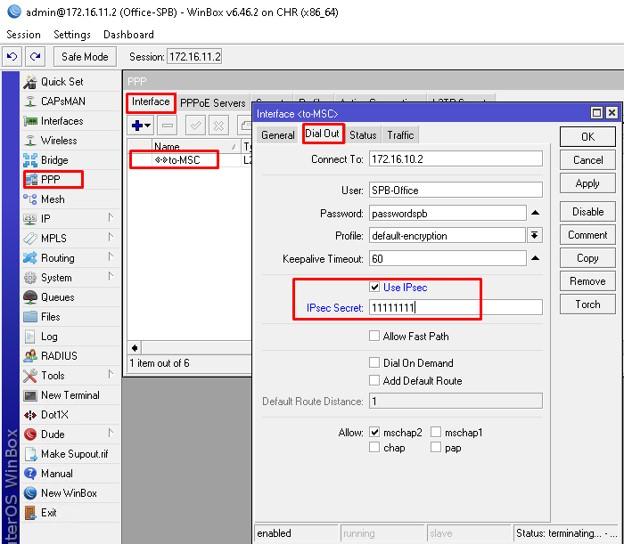Open Bridge in sidebar

pyautogui.click(x=54, y=160)
